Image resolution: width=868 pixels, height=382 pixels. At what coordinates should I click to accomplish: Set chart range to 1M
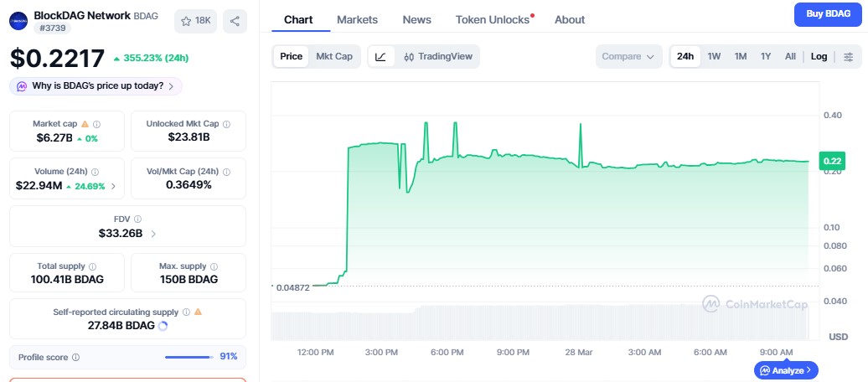741,56
